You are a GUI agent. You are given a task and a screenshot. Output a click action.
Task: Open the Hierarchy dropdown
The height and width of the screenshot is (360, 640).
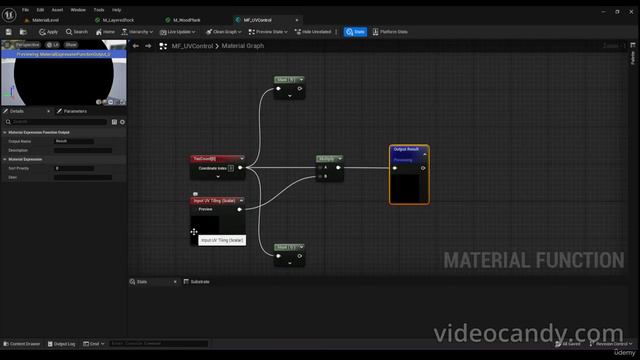[x=137, y=32]
